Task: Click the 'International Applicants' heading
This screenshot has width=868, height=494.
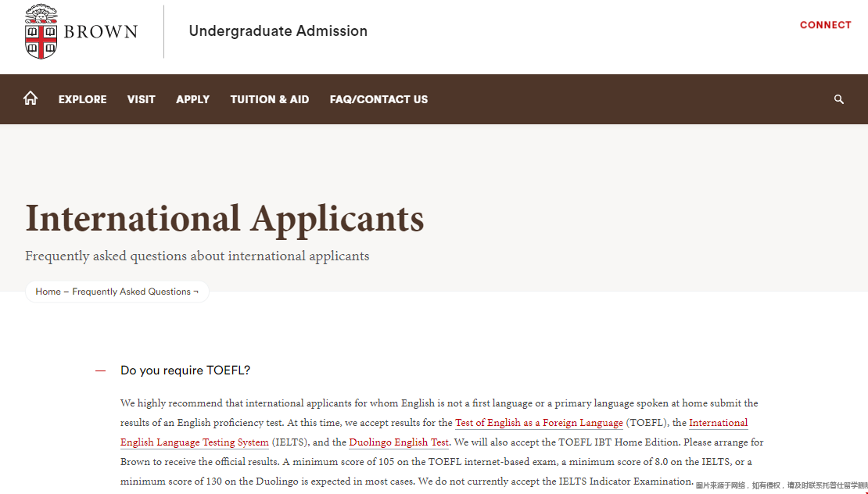Action: point(224,218)
